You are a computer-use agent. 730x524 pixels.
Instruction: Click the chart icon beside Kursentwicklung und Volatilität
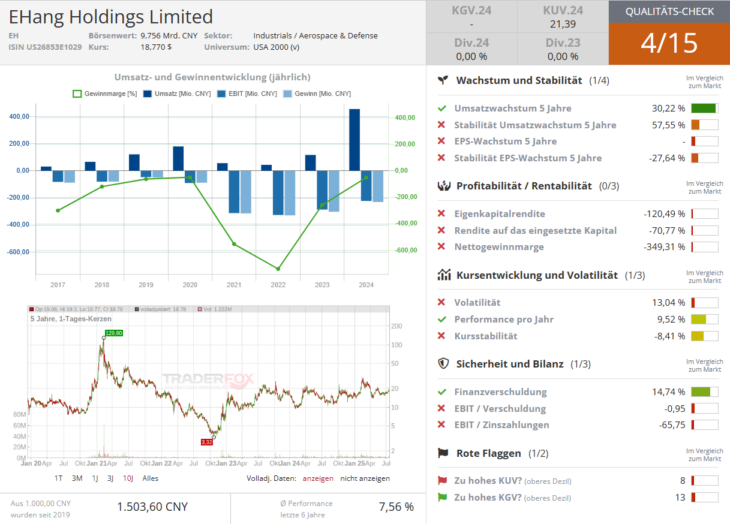(444, 275)
